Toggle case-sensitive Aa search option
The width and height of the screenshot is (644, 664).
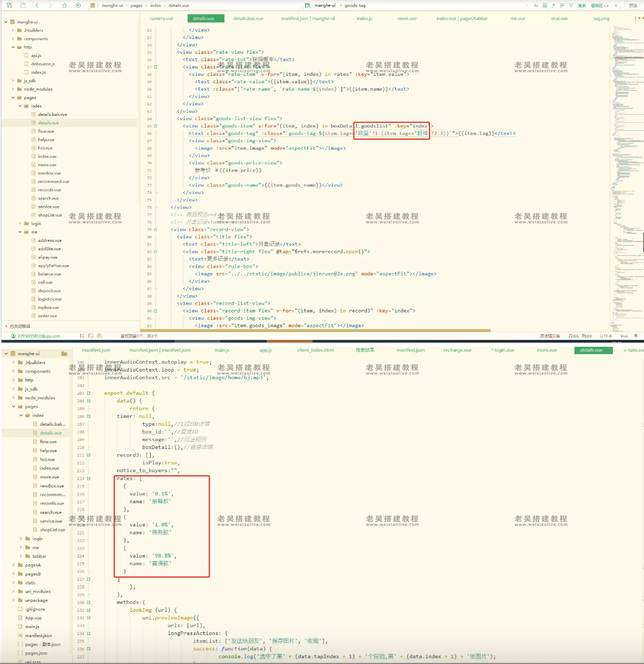tap(536, 5)
